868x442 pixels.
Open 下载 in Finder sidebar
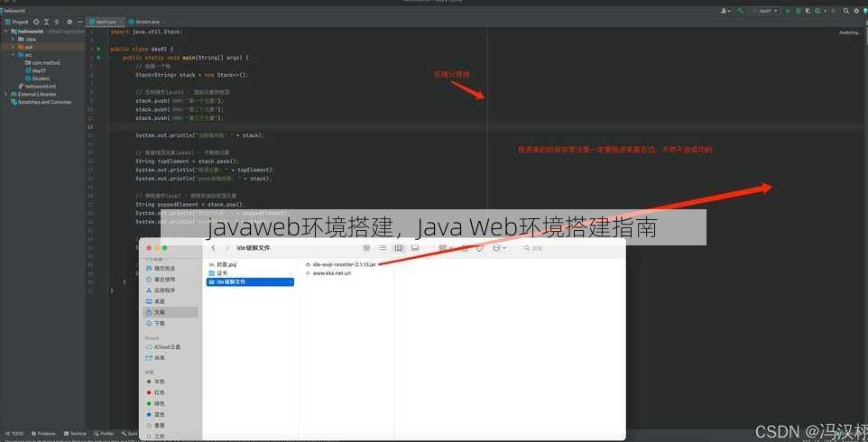point(171,323)
